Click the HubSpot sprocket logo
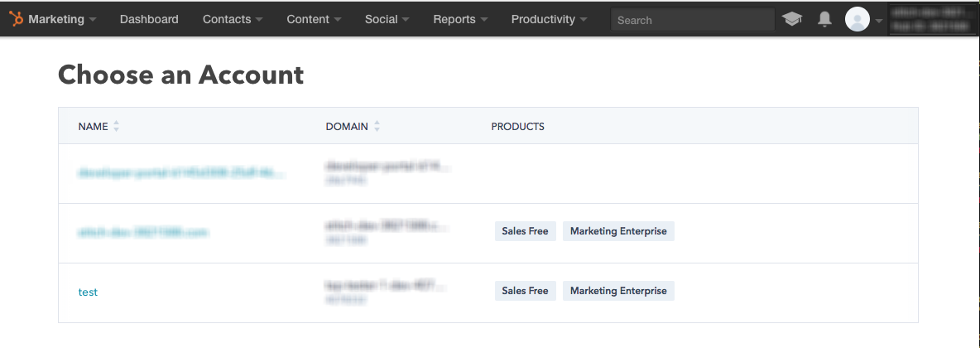This screenshot has width=980, height=348. point(17,19)
